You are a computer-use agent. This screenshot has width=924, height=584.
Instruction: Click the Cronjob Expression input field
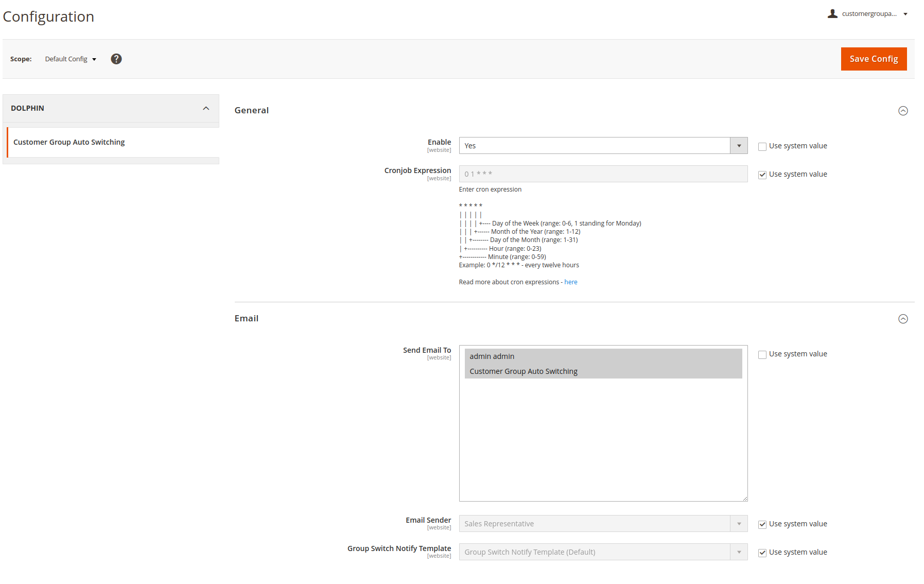602,174
